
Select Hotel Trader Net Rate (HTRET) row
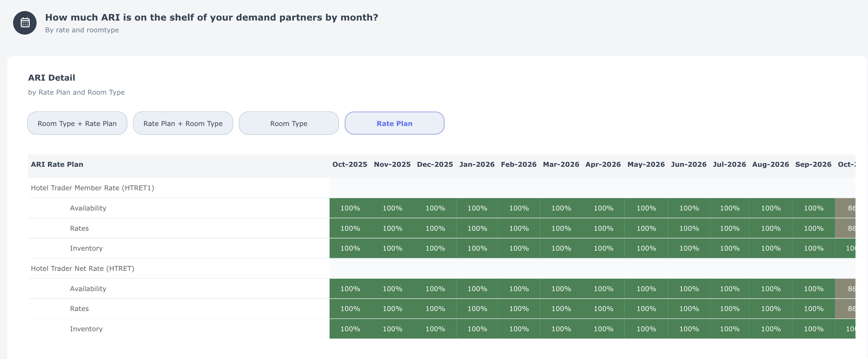click(x=82, y=268)
